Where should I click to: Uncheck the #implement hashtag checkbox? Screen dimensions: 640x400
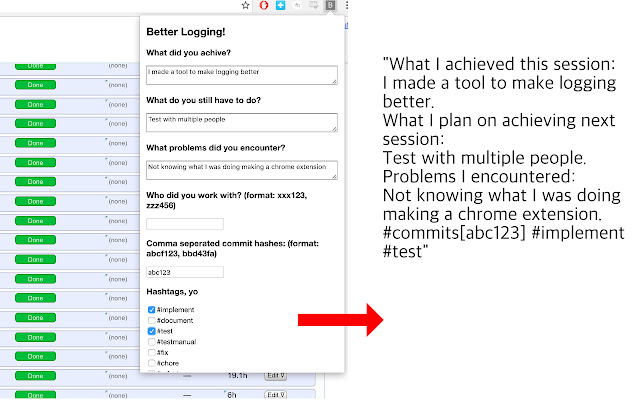(x=151, y=309)
